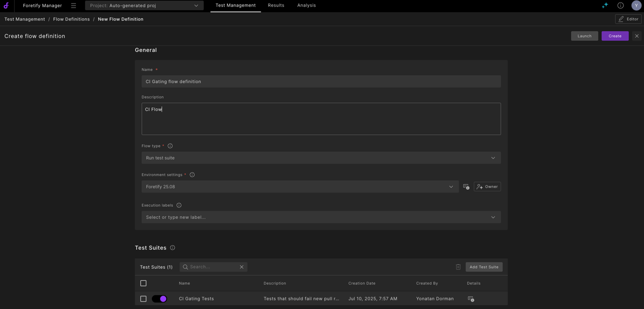Click the purple Create button

(615, 36)
